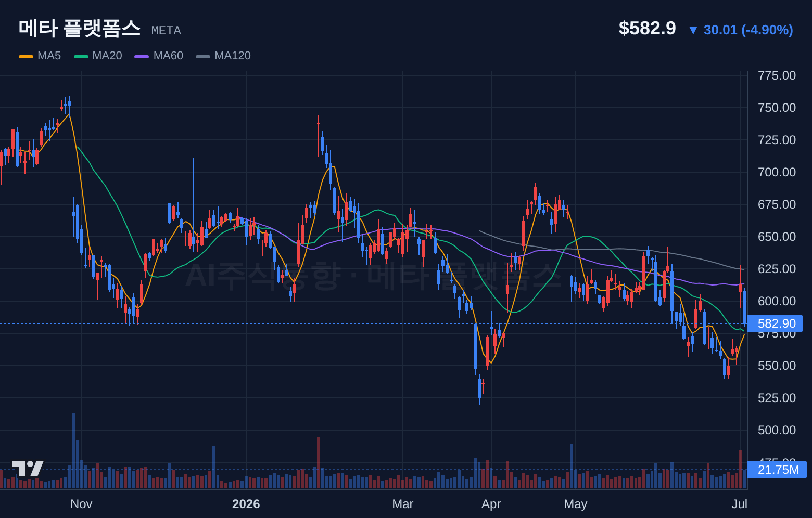Toggle the MA120 legend entry

tap(223, 56)
